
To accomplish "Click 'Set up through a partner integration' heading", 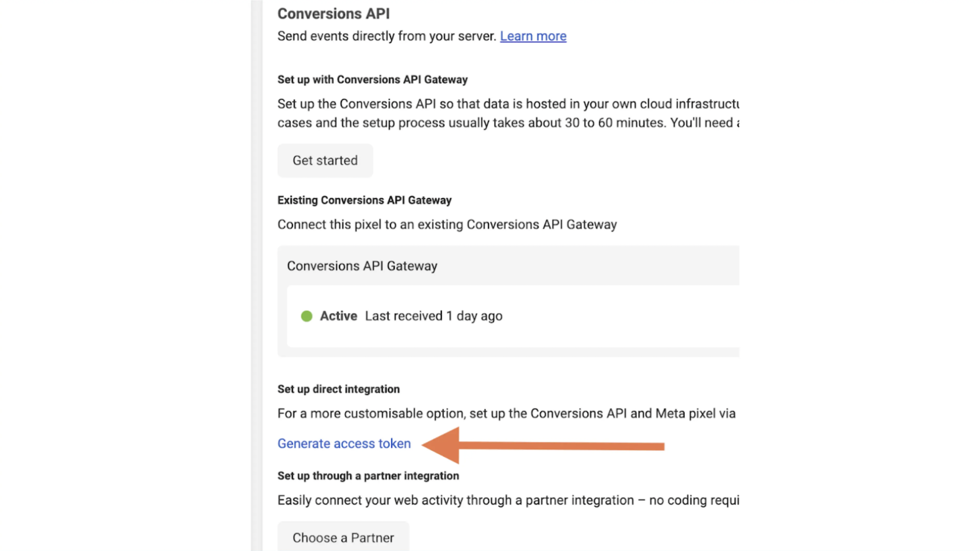I will tap(368, 476).
